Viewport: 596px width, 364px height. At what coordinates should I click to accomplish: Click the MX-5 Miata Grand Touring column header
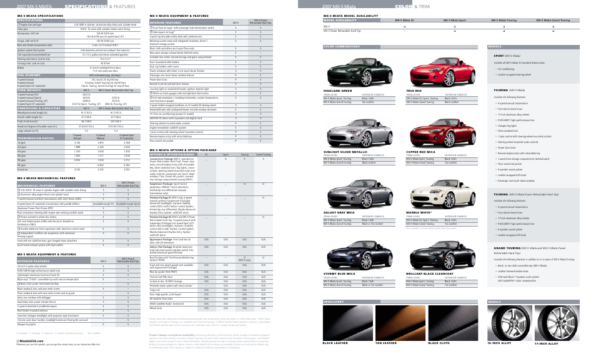point(553,20)
